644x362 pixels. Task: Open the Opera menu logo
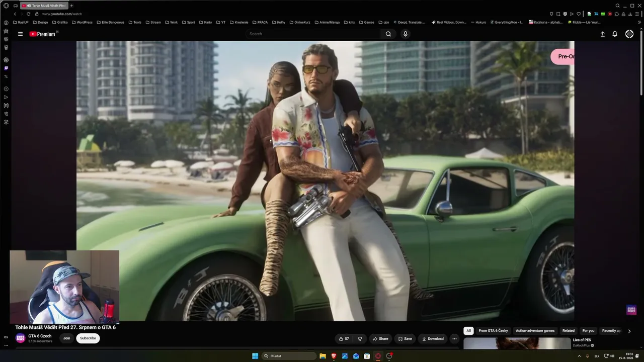point(6,6)
